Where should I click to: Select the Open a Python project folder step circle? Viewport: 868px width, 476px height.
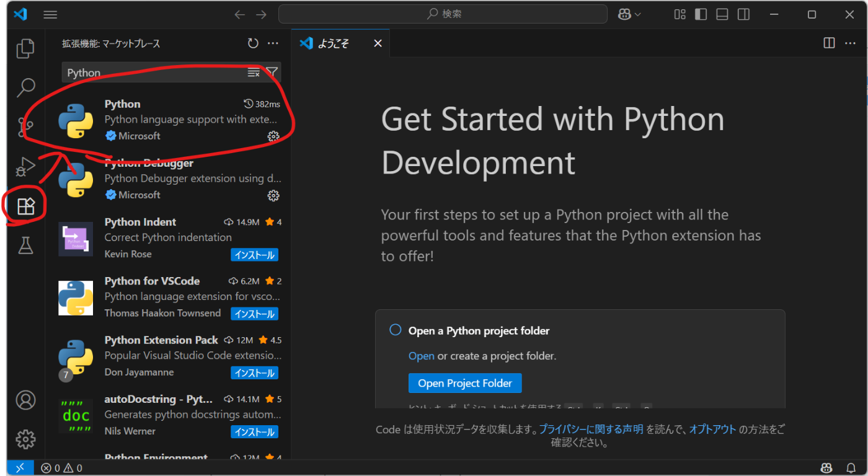pos(395,330)
